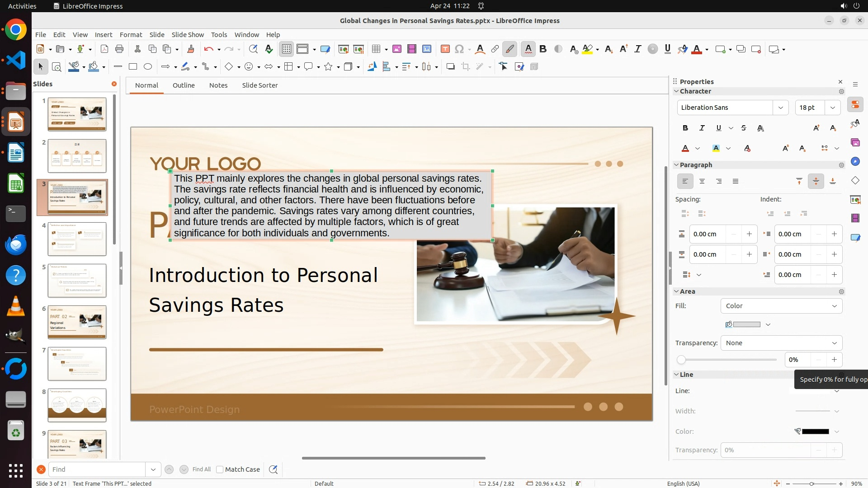Open the Fill type Color dropdown

pyautogui.click(x=781, y=306)
